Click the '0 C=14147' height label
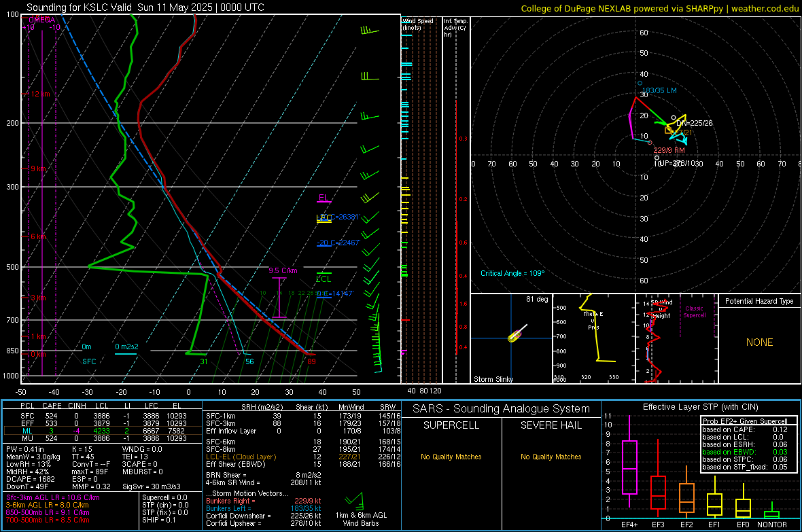This screenshot has width=802, height=532. (335, 294)
